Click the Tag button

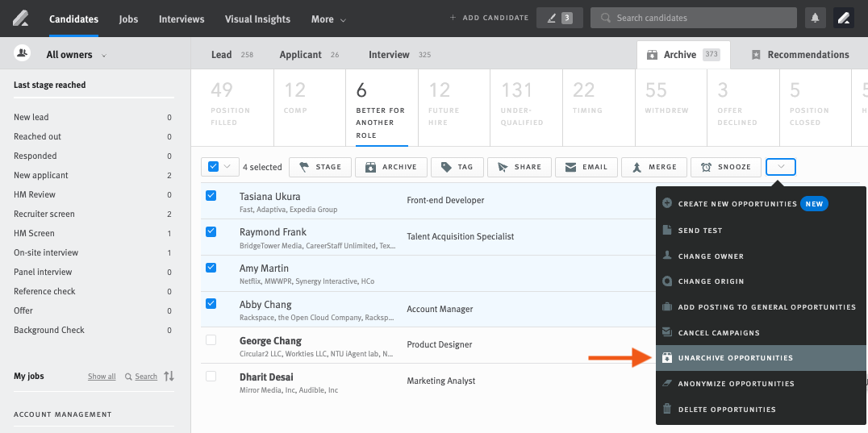457,167
